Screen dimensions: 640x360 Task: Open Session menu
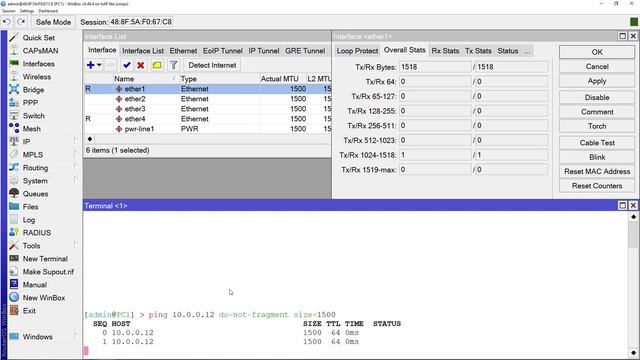tap(8, 11)
